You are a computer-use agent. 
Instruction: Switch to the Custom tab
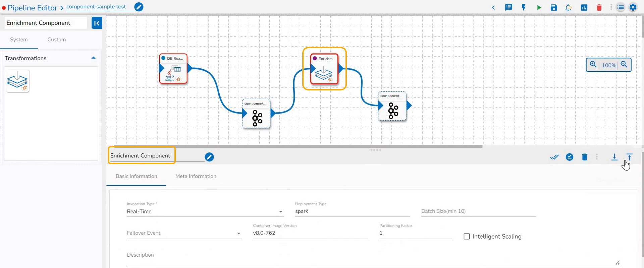click(57, 40)
